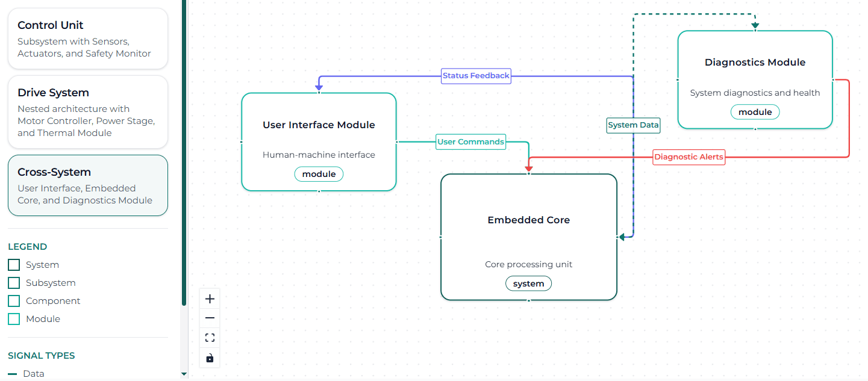Click the Data signal type entry
This screenshot has width=868, height=381.
click(34, 374)
